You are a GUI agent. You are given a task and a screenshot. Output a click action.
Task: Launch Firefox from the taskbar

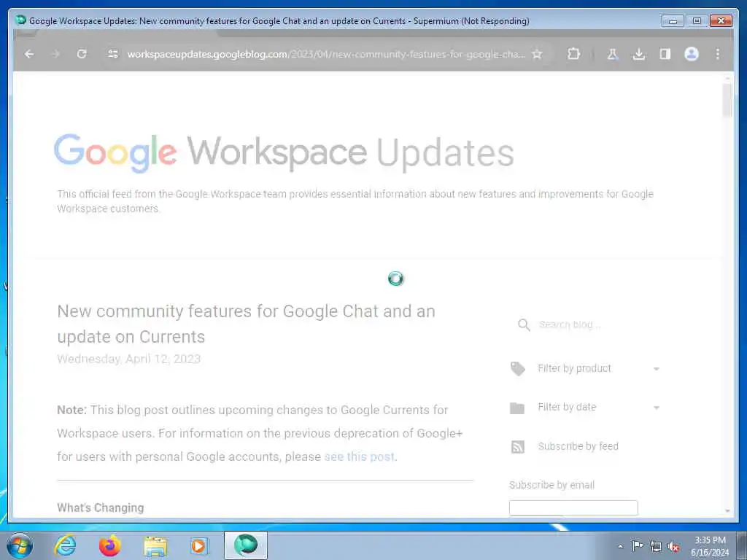pyautogui.click(x=109, y=545)
